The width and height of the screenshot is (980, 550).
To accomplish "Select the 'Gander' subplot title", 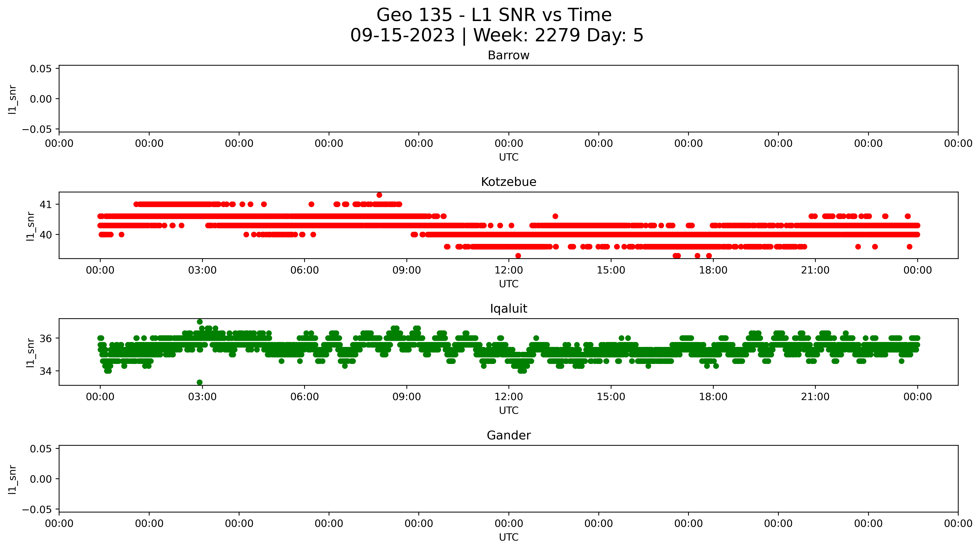I will 509,435.
